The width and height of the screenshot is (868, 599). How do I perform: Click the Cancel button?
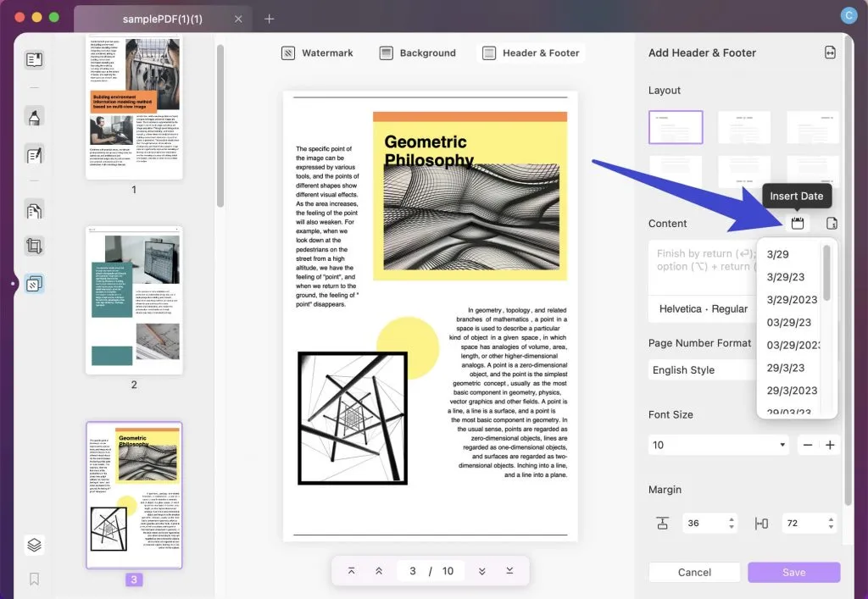click(x=694, y=572)
